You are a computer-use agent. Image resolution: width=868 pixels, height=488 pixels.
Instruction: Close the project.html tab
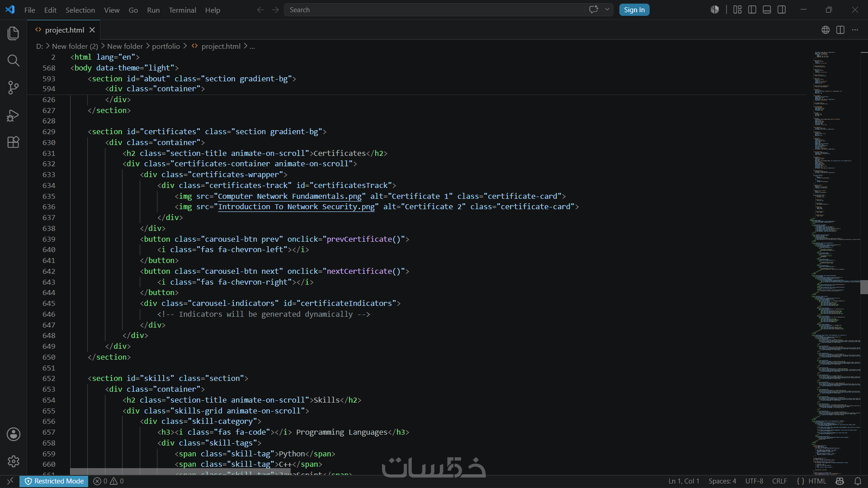tap(92, 30)
